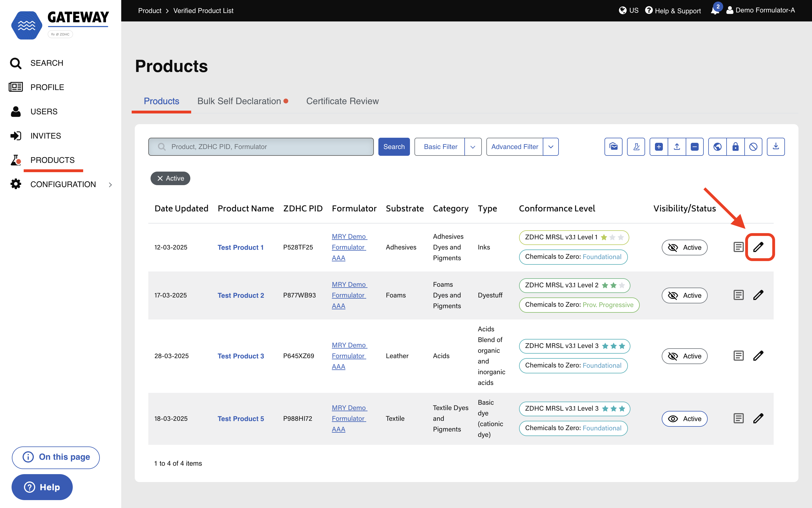
Task: Click the lock private visibility icon
Action: click(x=736, y=147)
